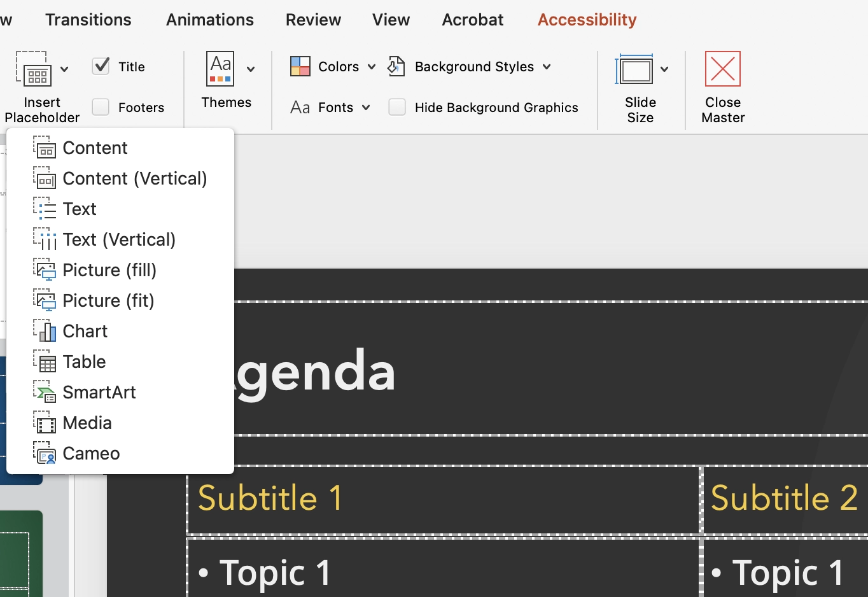
Task: Click the Themes icon
Action: point(220,69)
